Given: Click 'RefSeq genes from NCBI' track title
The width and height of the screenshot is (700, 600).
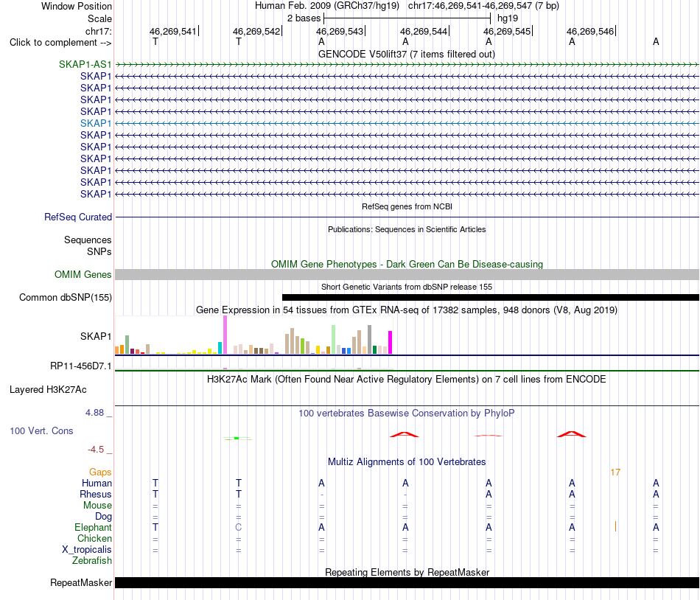Looking at the screenshot, I should pyautogui.click(x=407, y=206).
